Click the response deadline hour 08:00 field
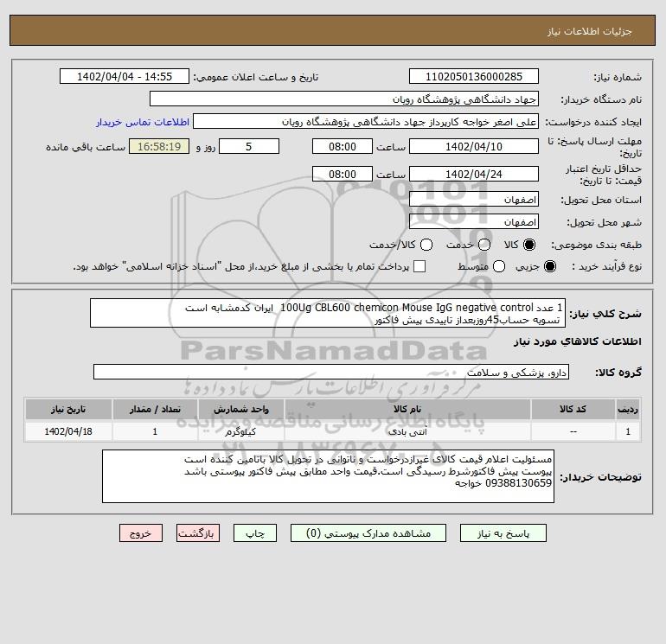The image size is (666, 644). tap(343, 146)
